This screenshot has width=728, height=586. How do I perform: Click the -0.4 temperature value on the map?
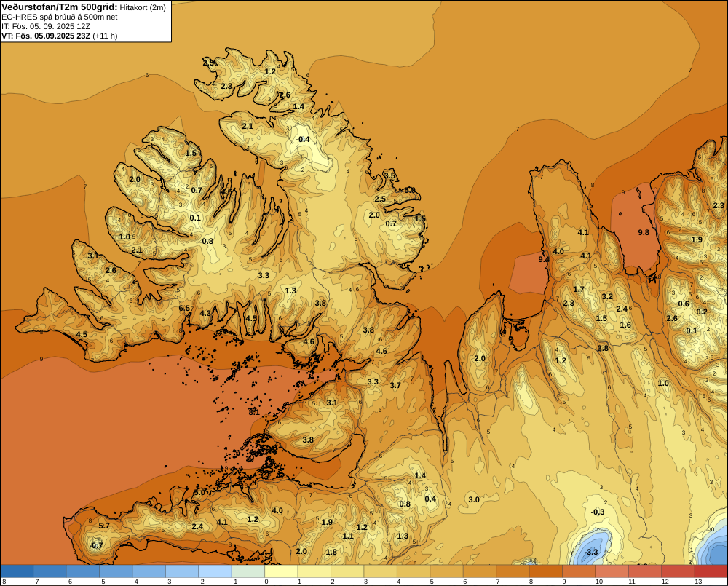click(x=303, y=139)
